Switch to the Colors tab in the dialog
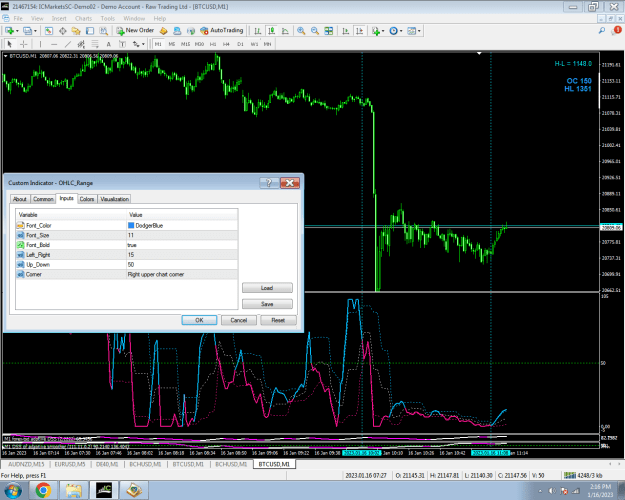Screen dimensions: 625x500 [86, 199]
